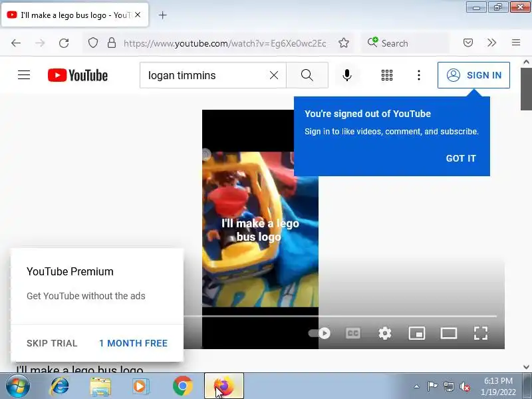Go back using the browser back arrow
The image size is (532, 399).
16,43
